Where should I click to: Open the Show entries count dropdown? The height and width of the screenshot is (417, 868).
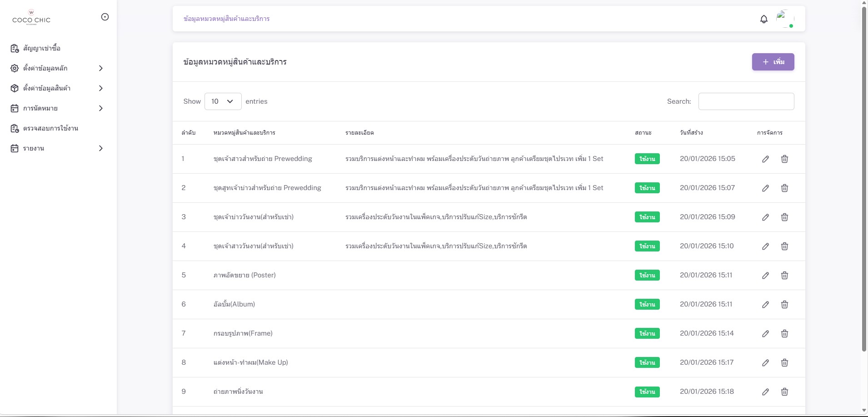coord(223,101)
